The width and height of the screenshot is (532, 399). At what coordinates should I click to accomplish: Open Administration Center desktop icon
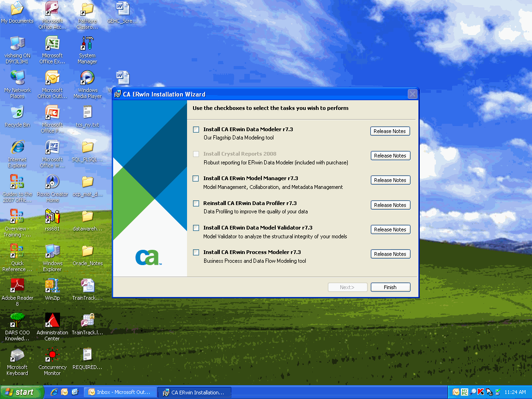click(52, 326)
